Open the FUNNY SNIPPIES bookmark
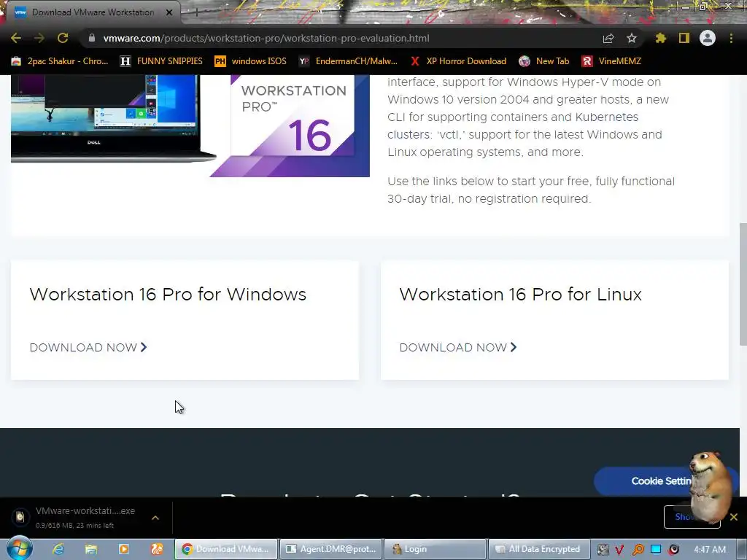Viewport: 747px width, 560px height. pyautogui.click(x=161, y=61)
